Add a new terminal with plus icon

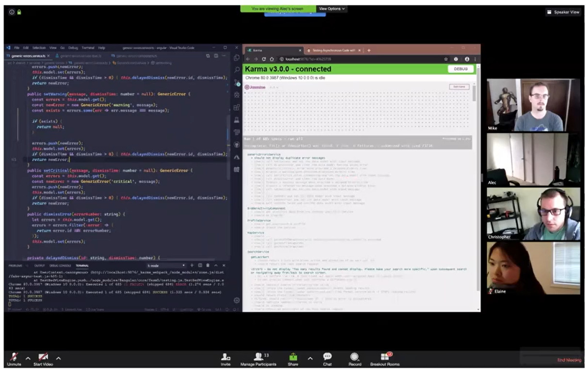192,266
